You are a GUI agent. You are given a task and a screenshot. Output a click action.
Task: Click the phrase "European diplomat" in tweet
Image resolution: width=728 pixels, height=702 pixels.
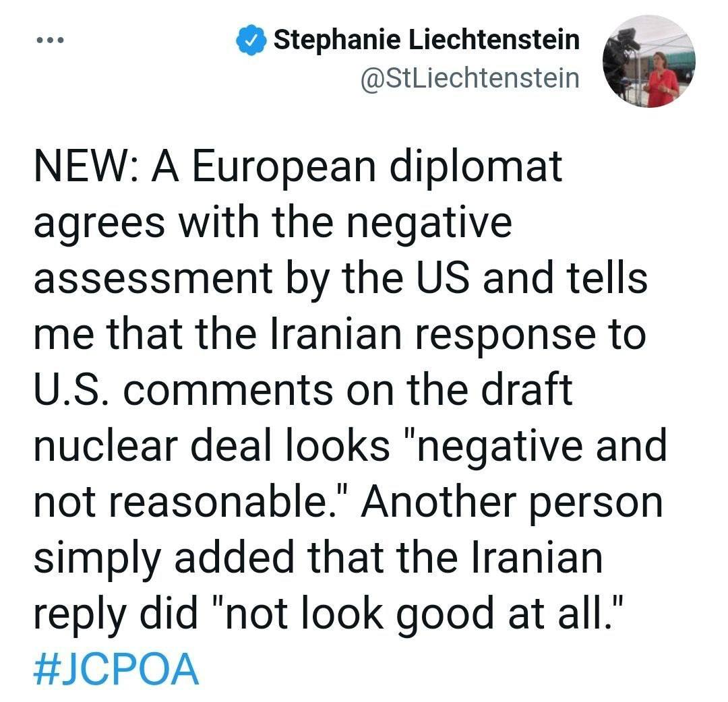point(377,168)
